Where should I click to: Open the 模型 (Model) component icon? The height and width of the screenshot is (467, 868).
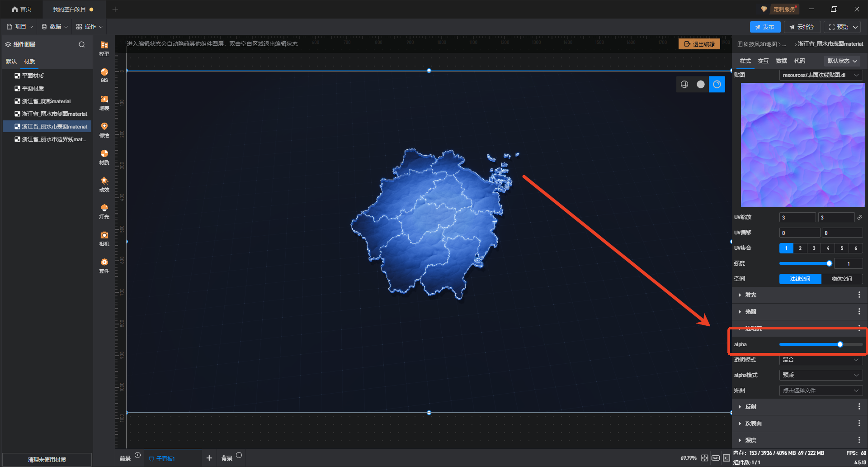tap(104, 48)
